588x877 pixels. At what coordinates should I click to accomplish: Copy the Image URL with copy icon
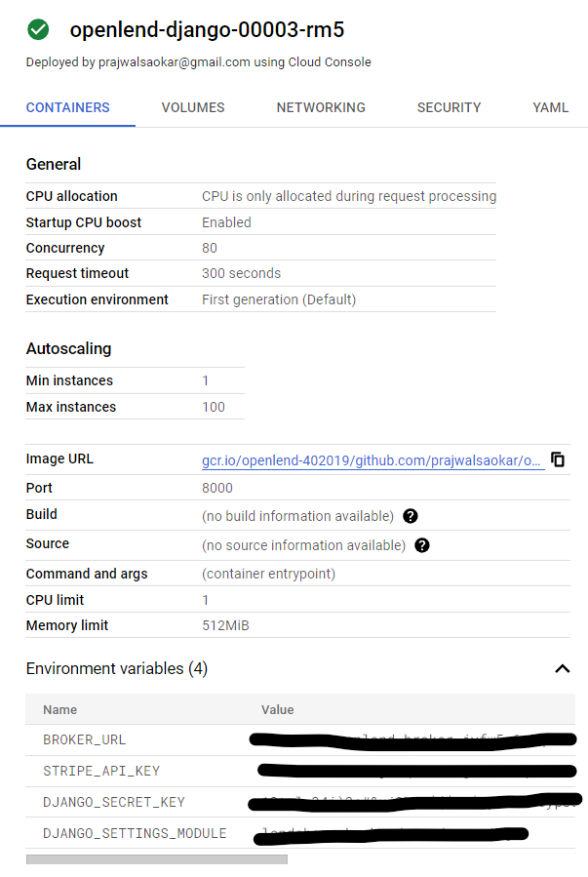[x=558, y=459]
